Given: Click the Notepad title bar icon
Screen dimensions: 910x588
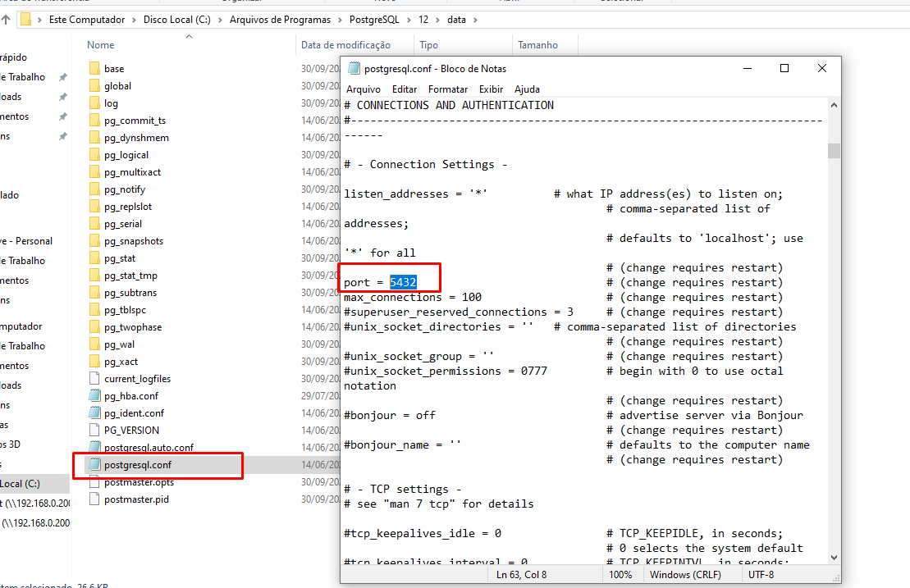Looking at the screenshot, I should 354,69.
